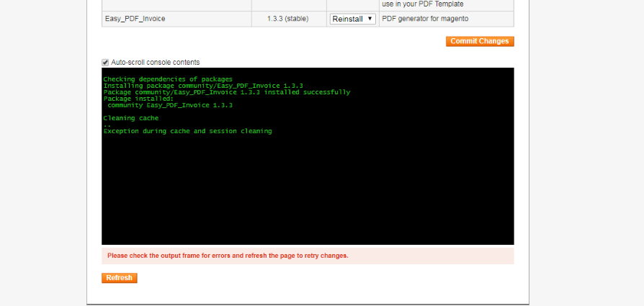Click the red error notice message
Image resolution: width=644 pixels, height=306 pixels.
[228, 256]
